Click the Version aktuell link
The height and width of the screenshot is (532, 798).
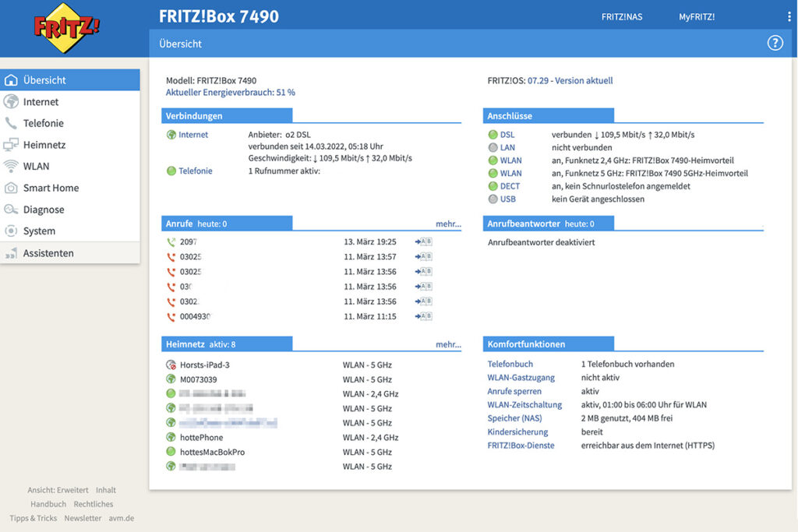click(584, 80)
